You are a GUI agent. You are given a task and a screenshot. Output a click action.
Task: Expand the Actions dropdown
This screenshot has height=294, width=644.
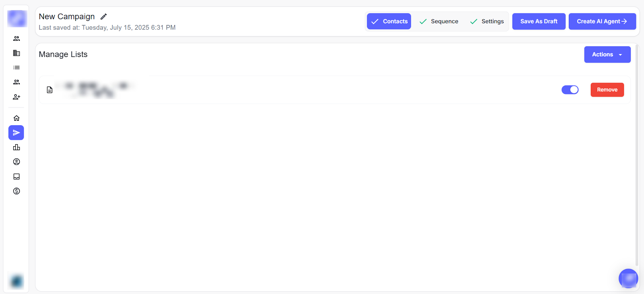[x=607, y=54]
